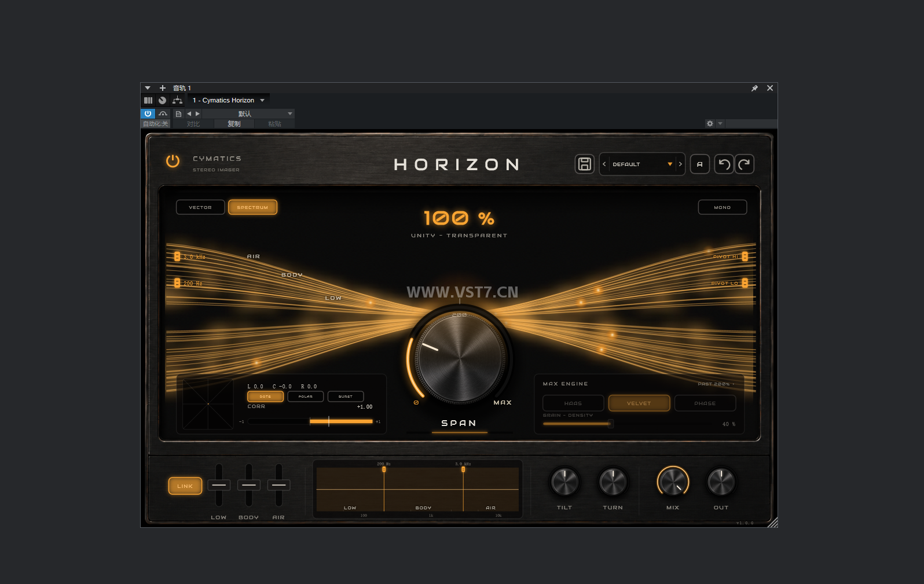Go to the next Horizon preset
924x584 pixels.
680,164
